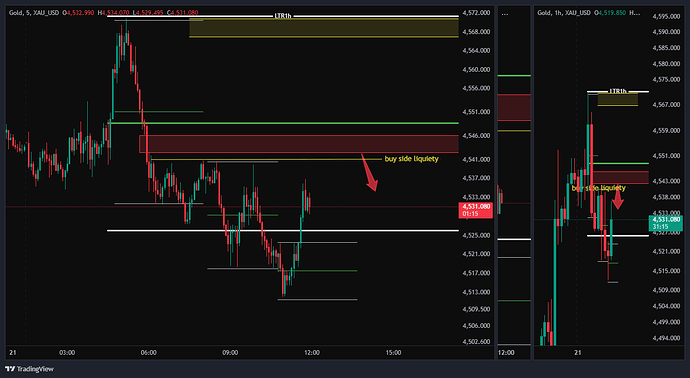Viewport: 690px width, 378px height.
Task: Click 4,575.000 on the 1h price axis
Action: [666, 80]
